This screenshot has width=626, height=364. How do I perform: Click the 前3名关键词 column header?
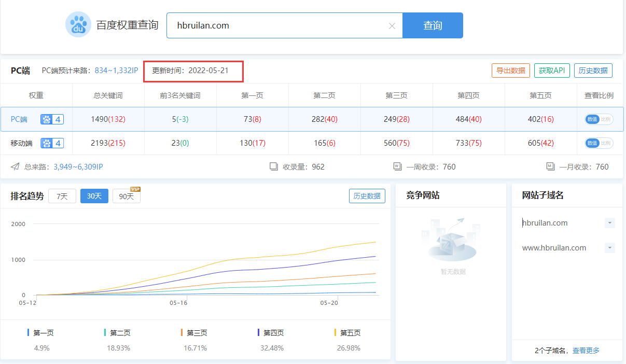180,95
